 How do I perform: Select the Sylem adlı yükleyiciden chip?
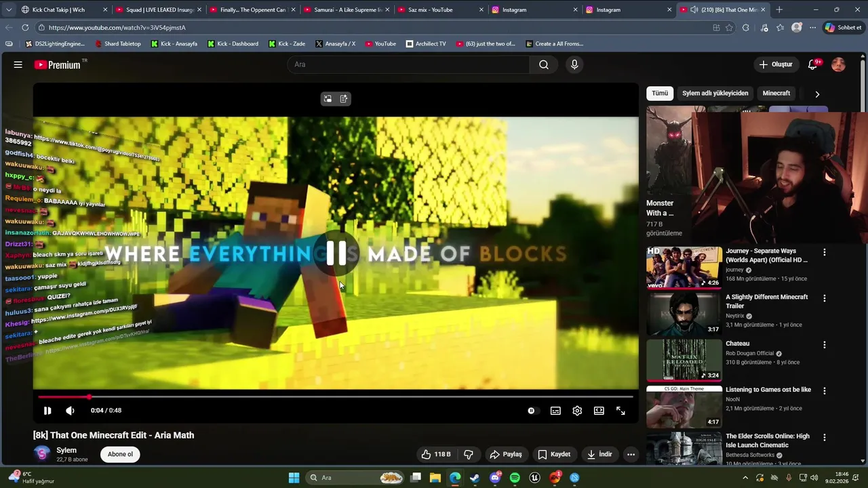point(715,94)
